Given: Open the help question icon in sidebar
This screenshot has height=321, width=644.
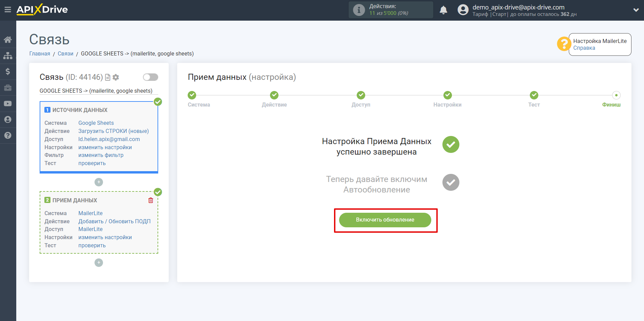Looking at the screenshot, I should point(8,135).
